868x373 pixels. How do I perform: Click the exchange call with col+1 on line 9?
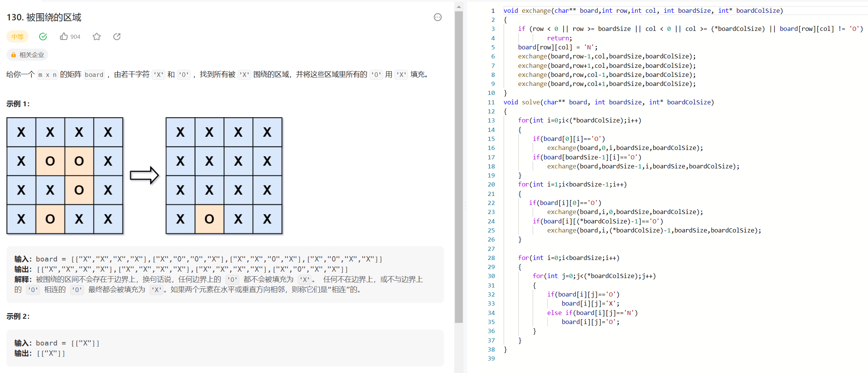[607, 84]
